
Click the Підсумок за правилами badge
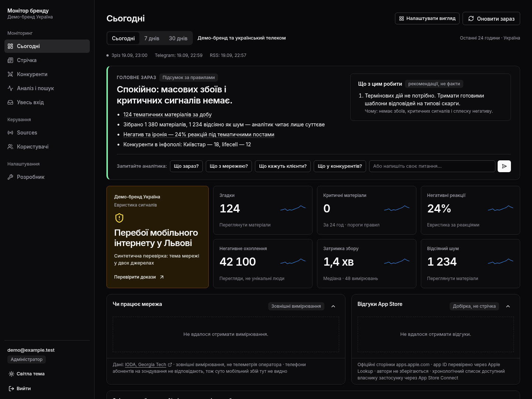point(189,78)
